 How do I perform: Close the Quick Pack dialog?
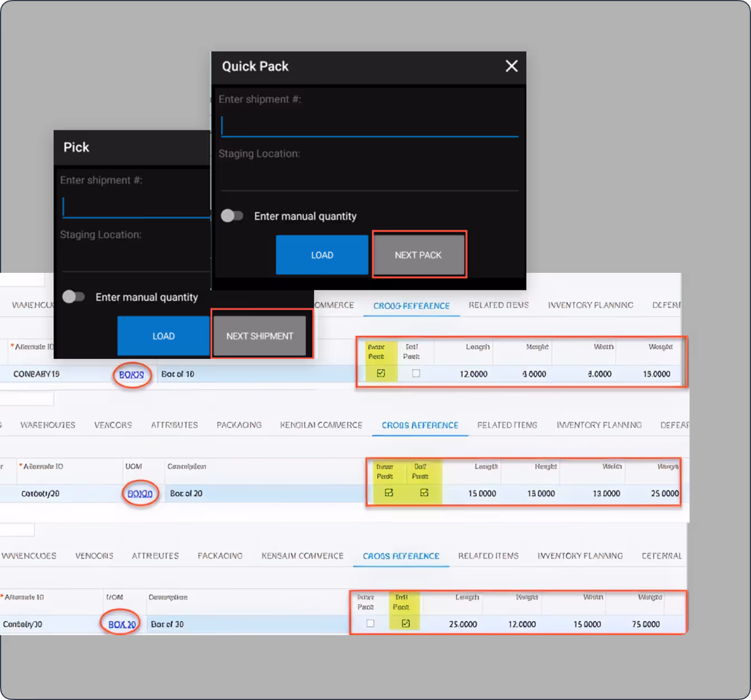click(x=511, y=66)
